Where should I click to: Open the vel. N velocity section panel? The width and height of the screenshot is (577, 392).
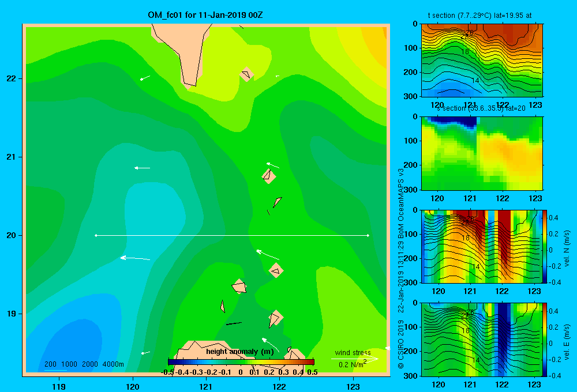pos(482,246)
